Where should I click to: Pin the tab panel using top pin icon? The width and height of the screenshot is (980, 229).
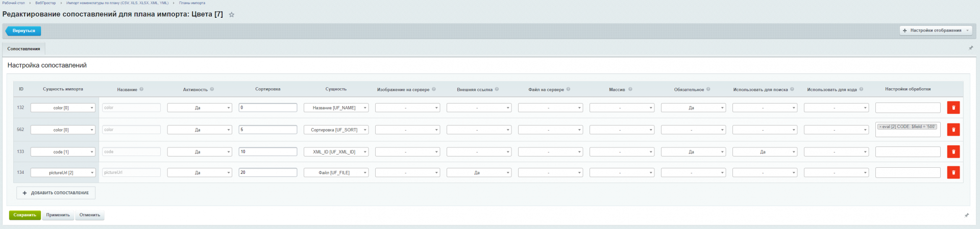pyautogui.click(x=971, y=48)
